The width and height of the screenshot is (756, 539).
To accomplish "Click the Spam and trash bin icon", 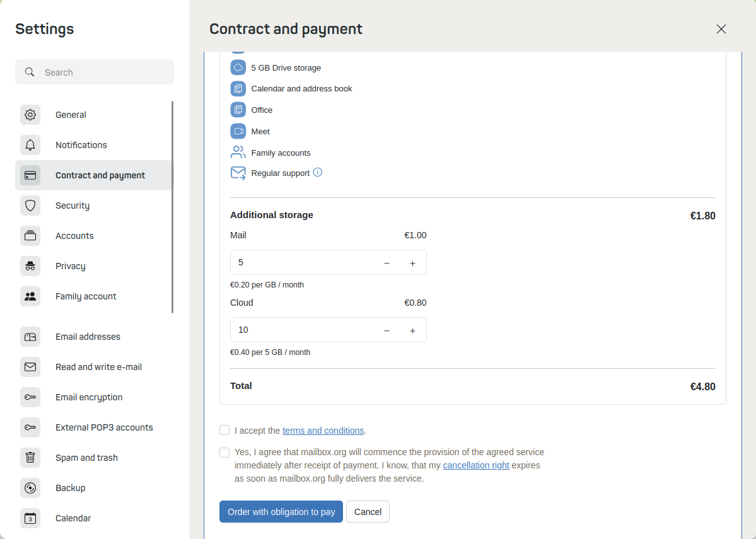I will pos(30,458).
